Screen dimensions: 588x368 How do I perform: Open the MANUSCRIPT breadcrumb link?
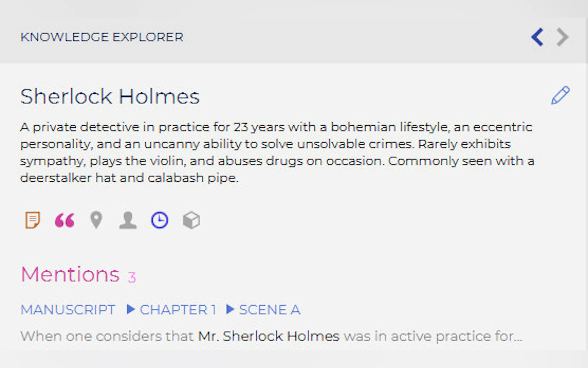point(68,310)
